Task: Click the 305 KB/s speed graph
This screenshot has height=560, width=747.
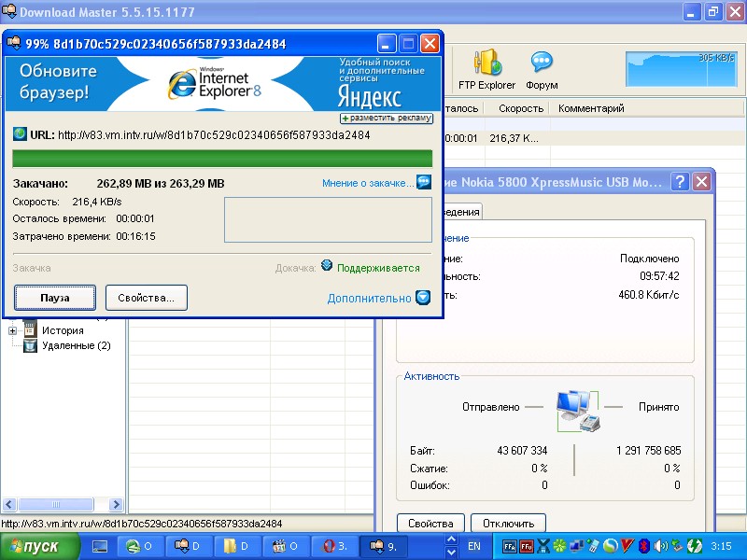Action: click(x=682, y=69)
